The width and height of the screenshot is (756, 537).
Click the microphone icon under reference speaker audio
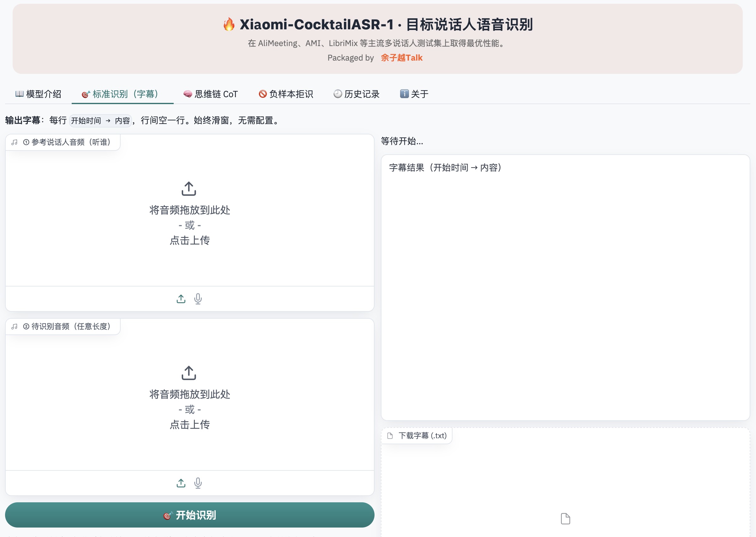(198, 298)
